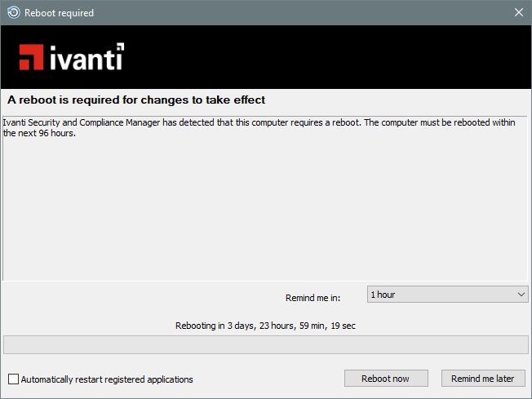The height and width of the screenshot is (399, 532).
Task: Select the '1 hour' reminder value text
Action: [x=383, y=294]
